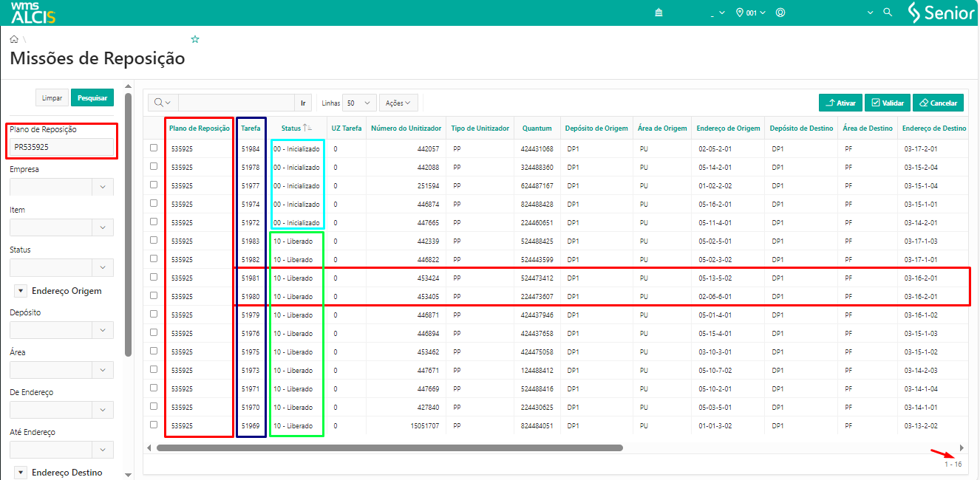Screen dimensions: 980x480
Task: Click the Plano de Reposição input field
Action: pos(62,147)
